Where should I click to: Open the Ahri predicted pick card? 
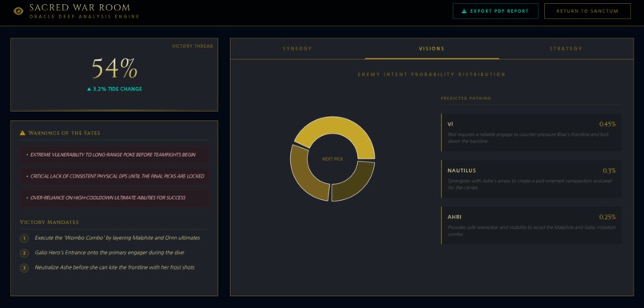[531, 226]
